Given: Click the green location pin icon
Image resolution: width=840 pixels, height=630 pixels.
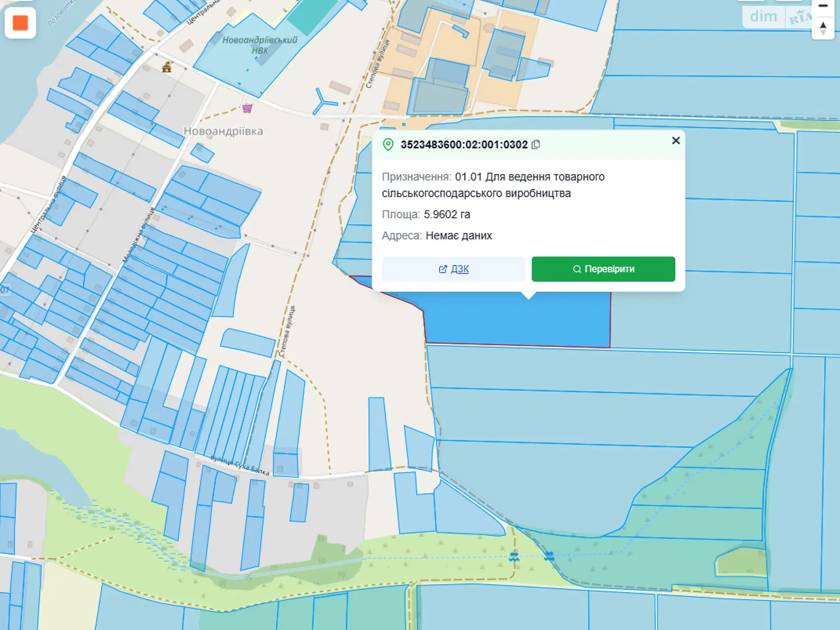Looking at the screenshot, I should [x=388, y=144].
